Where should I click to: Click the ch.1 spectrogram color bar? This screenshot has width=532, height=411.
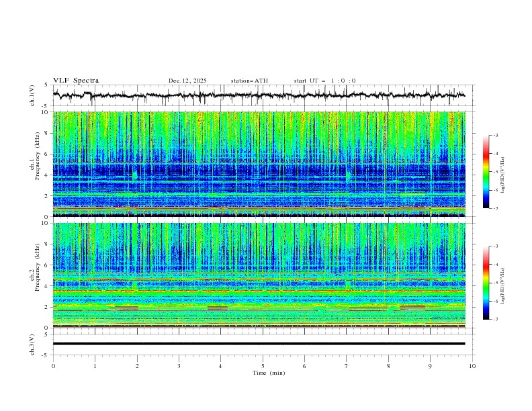click(x=486, y=171)
